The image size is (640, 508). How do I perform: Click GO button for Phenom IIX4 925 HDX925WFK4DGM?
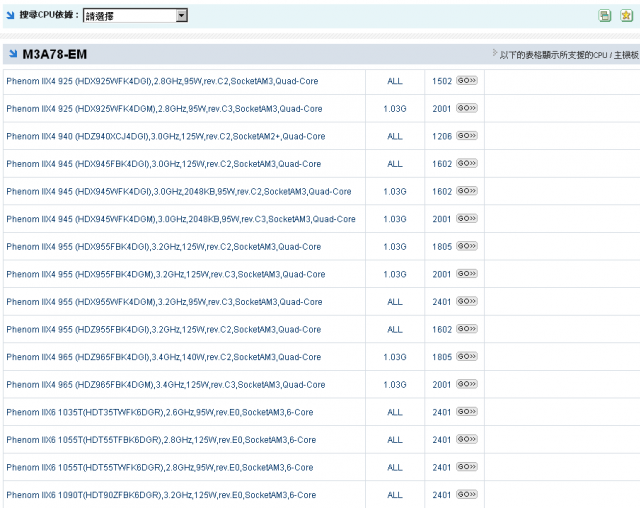(467, 108)
